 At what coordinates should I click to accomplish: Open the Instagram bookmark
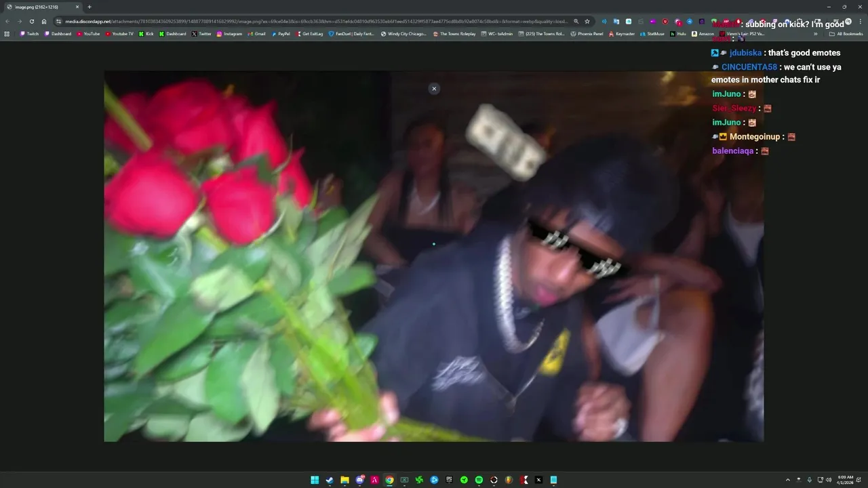coord(229,33)
